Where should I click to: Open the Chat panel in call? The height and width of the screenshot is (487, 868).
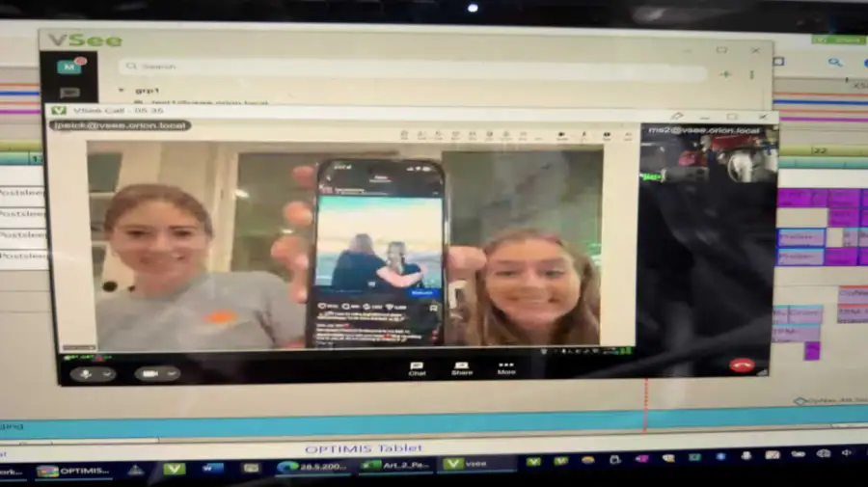tap(417, 368)
